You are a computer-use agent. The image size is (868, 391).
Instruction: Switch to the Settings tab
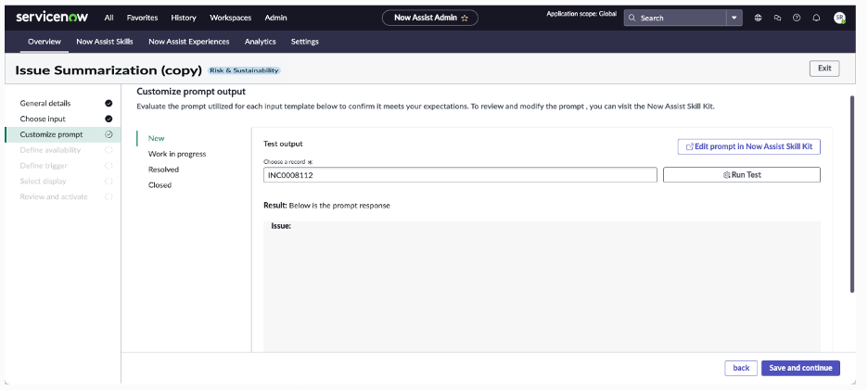point(304,42)
